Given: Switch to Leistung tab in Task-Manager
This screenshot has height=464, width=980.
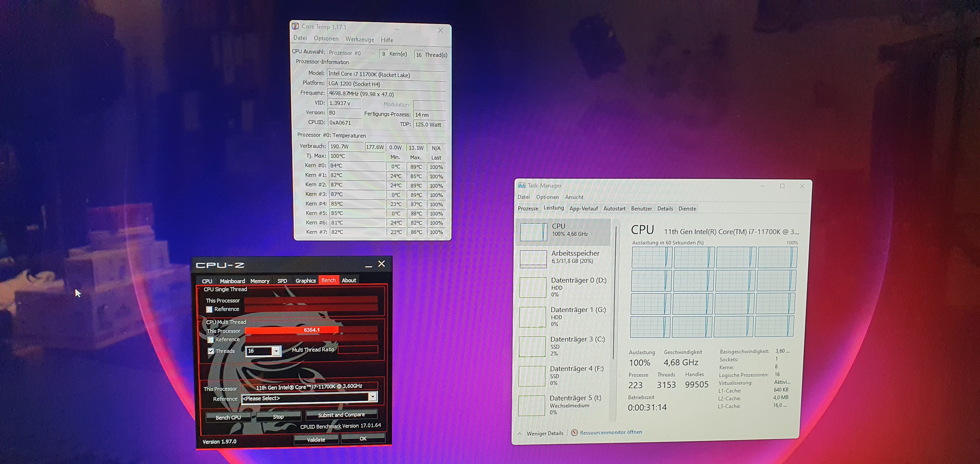Looking at the screenshot, I should tap(553, 207).
